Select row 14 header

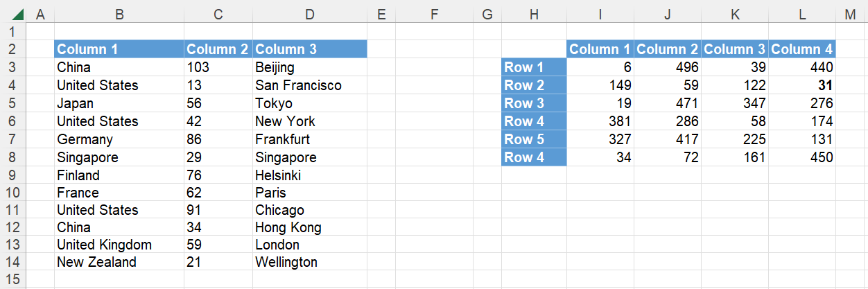coord(12,262)
